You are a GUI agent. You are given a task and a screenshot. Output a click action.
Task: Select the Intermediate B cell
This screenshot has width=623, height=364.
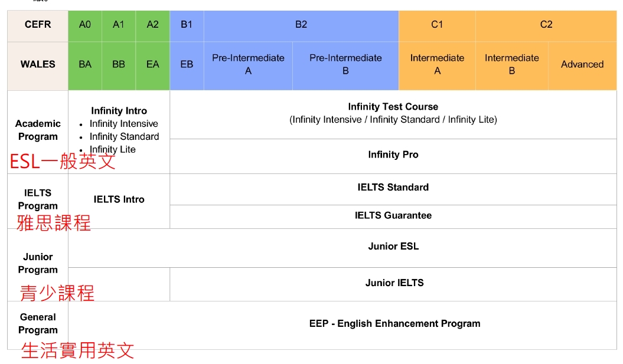pyautogui.click(x=511, y=64)
